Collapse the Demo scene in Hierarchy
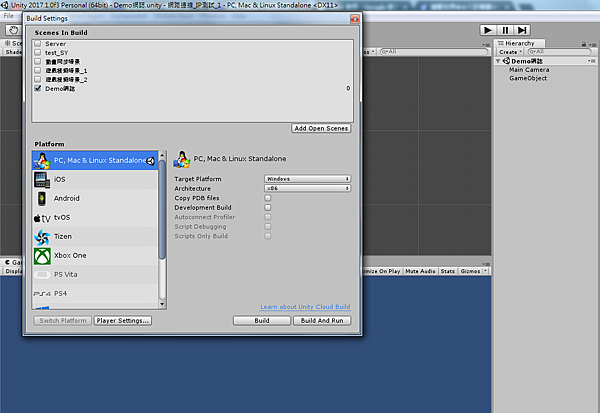The width and height of the screenshot is (600, 413). tap(498, 61)
